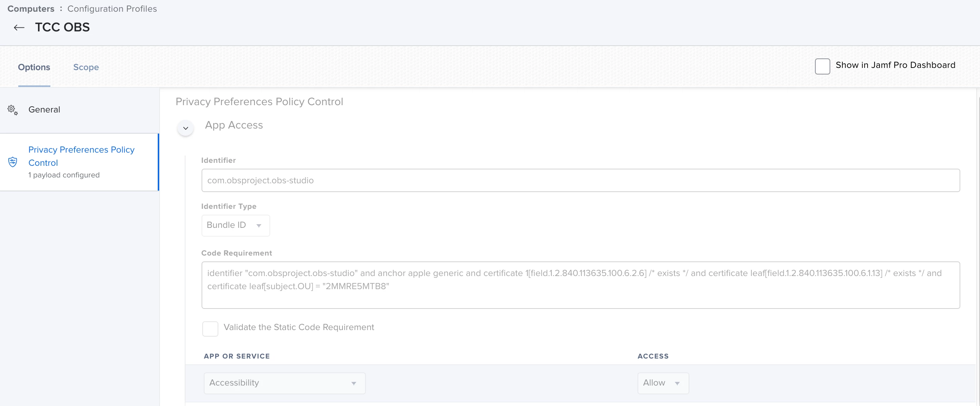
Task: Open the Allow access dropdown
Action: [662, 383]
